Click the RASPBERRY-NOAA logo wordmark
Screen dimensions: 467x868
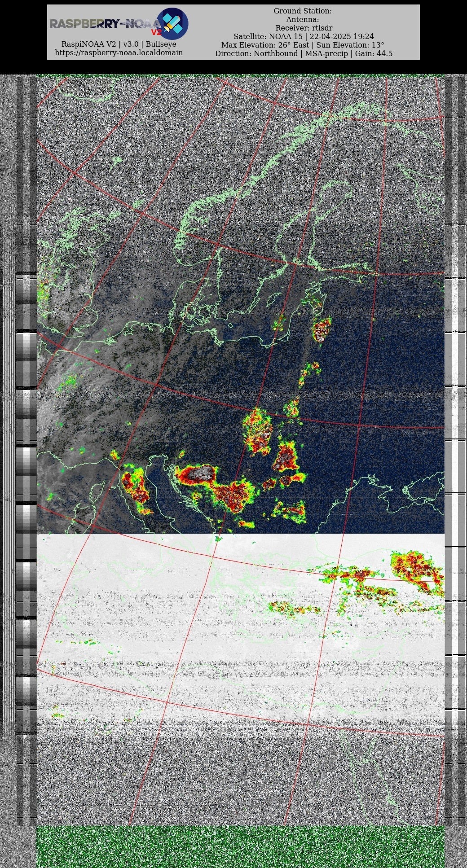(x=105, y=24)
